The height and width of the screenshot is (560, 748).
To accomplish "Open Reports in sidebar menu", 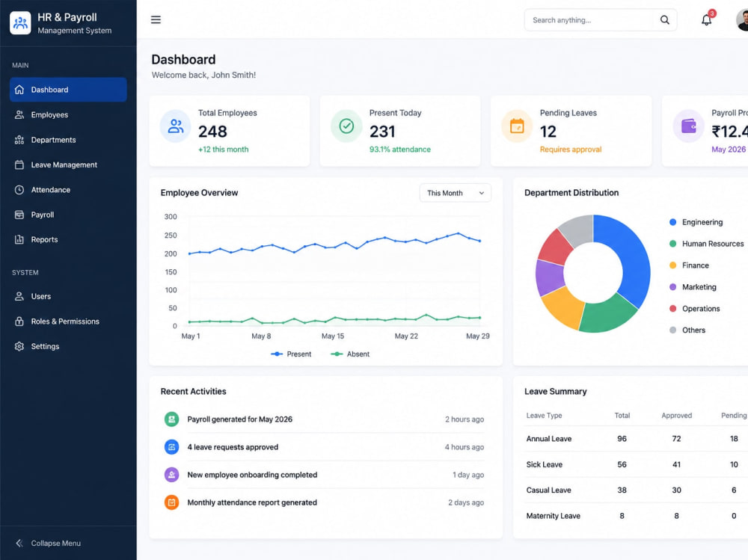I will tap(68, 239).
